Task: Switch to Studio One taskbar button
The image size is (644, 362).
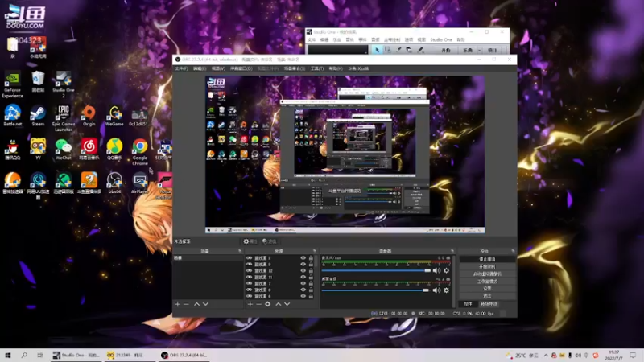Action: pyautogui.click(x=76, y=356)
